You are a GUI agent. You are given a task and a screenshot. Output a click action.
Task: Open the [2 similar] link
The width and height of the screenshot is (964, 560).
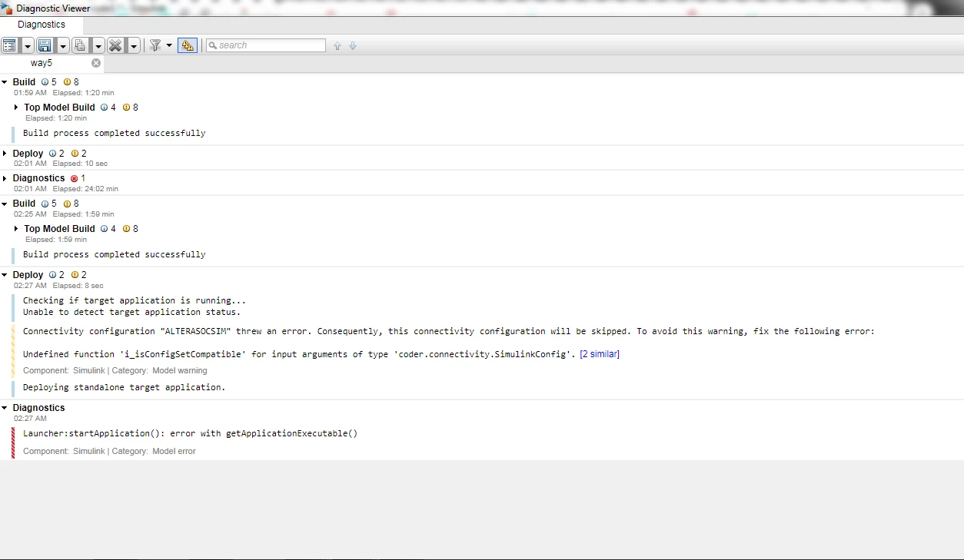tap(600, 354)
